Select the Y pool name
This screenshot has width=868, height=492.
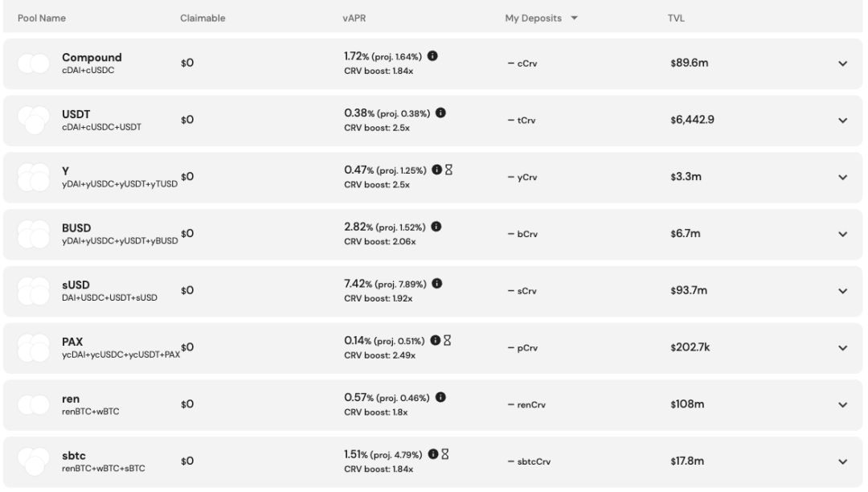65,171
